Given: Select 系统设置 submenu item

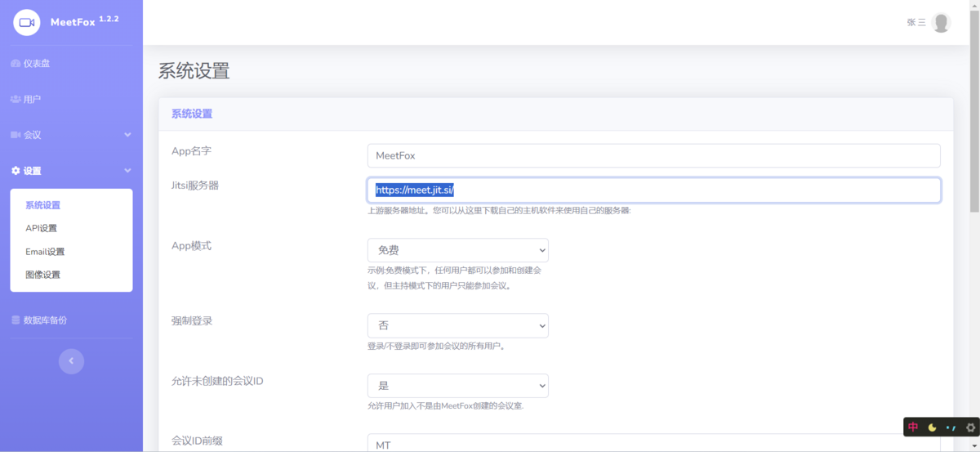Looking at the screenshot, I should pos(42,205).
